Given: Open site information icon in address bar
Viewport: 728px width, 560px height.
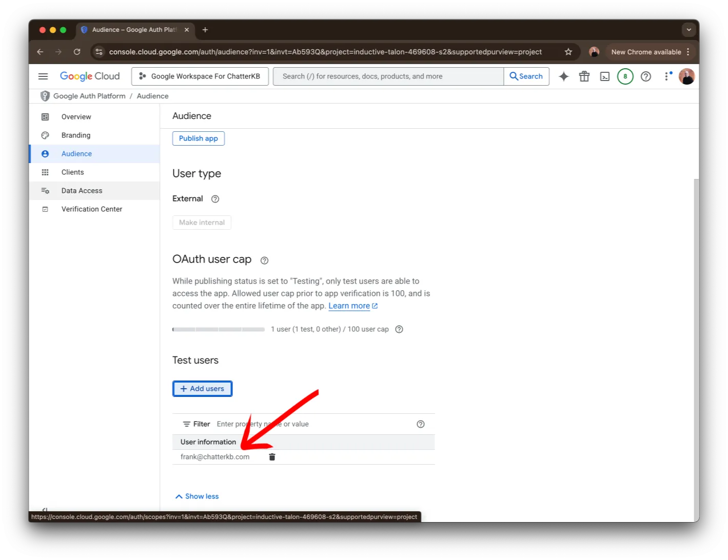Looking at the screenshot, I should (x=99, y=52).
